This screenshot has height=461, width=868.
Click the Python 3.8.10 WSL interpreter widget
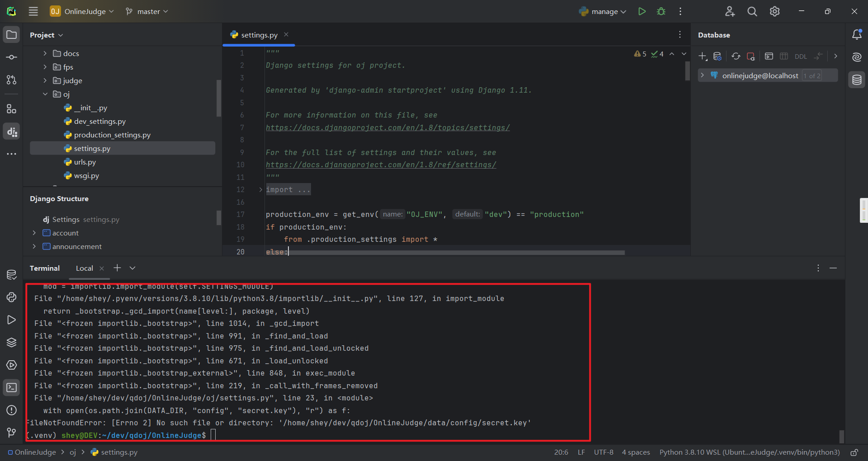click(750, 452)
